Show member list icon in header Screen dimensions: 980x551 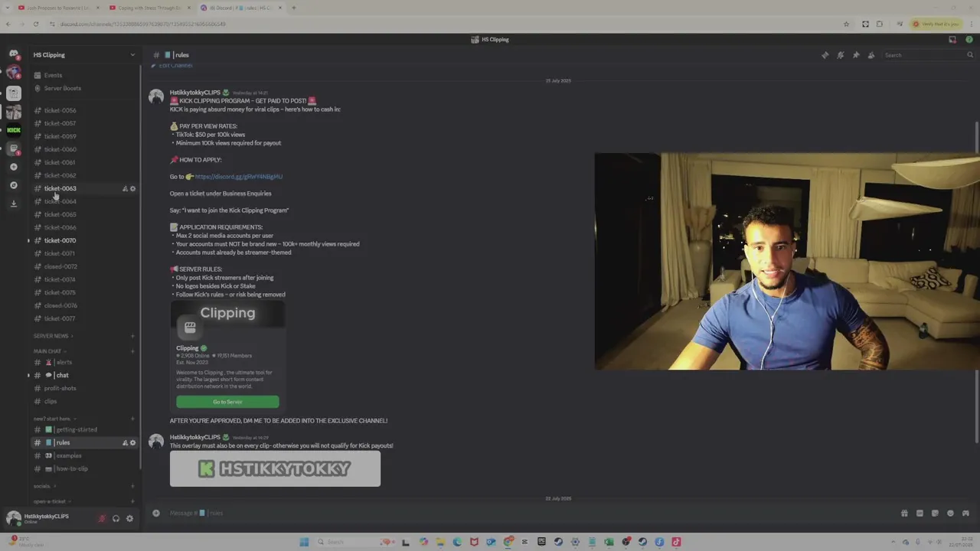(871, 55)
